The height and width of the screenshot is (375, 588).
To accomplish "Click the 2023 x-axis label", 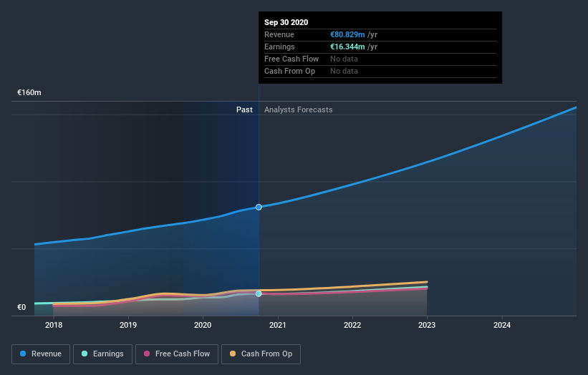I will [x=427, y=325].
